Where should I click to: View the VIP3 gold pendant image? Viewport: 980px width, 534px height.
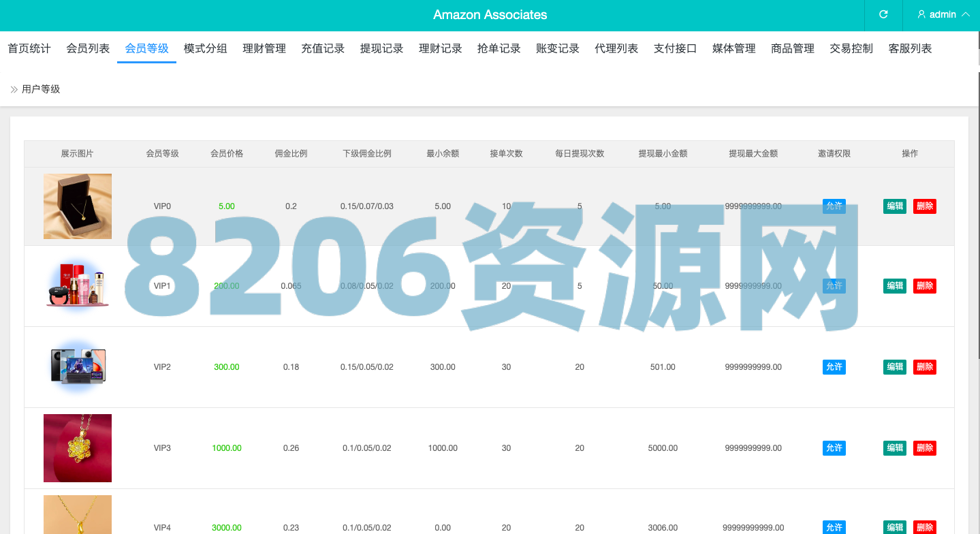click(78, 448)
